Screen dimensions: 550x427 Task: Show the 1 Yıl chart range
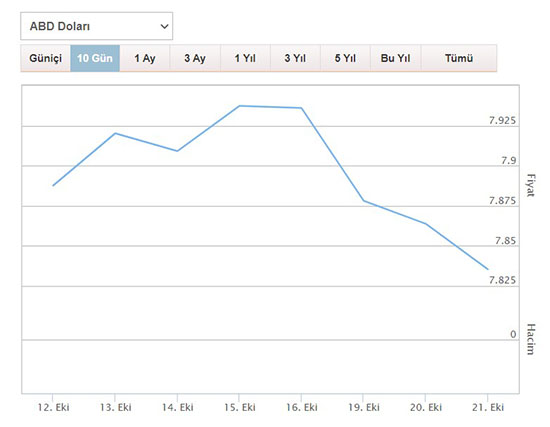[245, 58]
